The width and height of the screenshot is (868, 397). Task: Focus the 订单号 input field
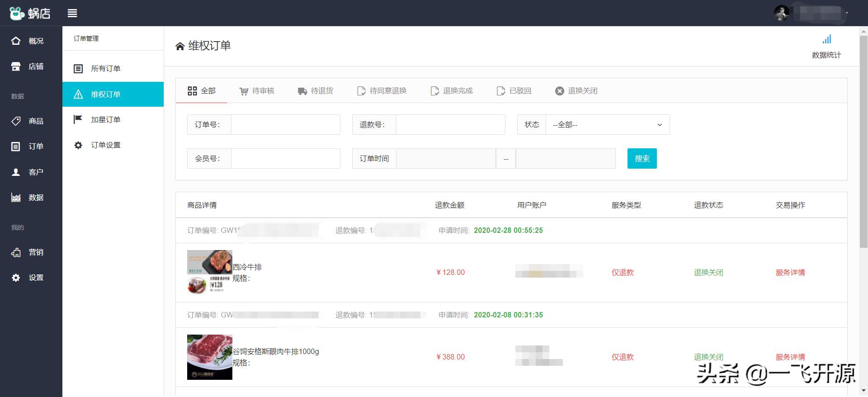(286, 125)
